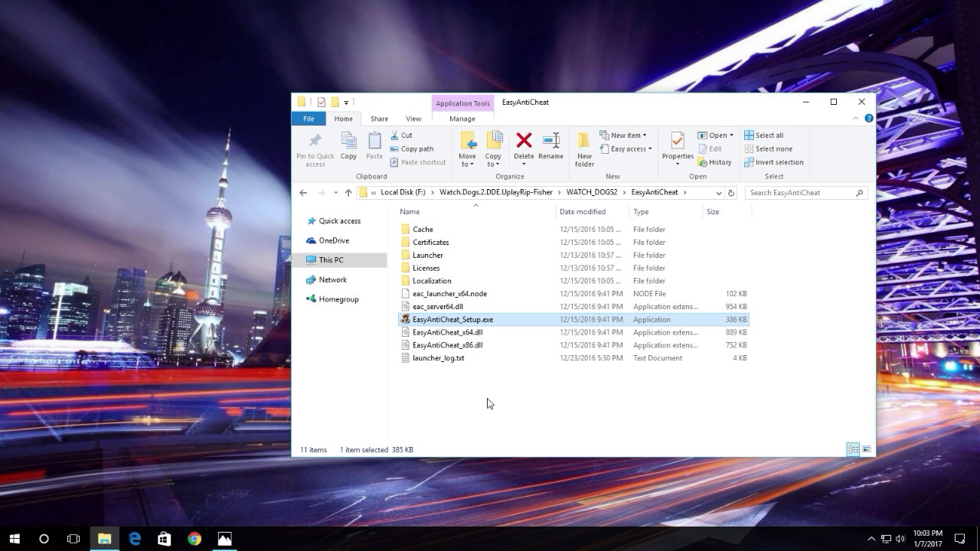Open Explorer Help icon
This screenshot has height=551, width=980.
click(868, 119)
